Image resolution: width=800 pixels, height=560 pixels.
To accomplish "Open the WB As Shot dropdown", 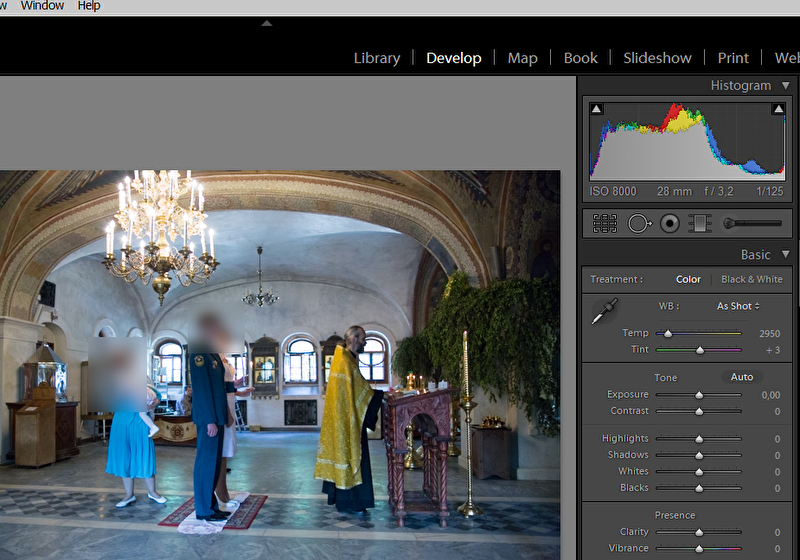I will pos(738,306).
